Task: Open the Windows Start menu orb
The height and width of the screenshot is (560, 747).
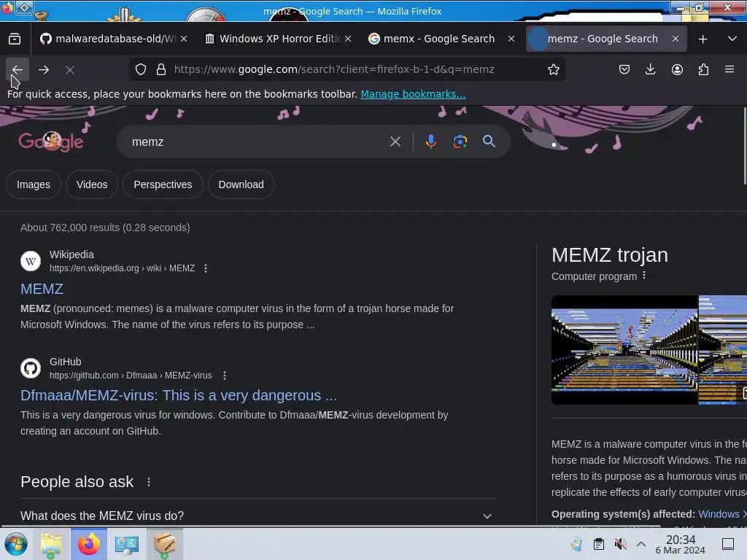Action: (16, 544)
